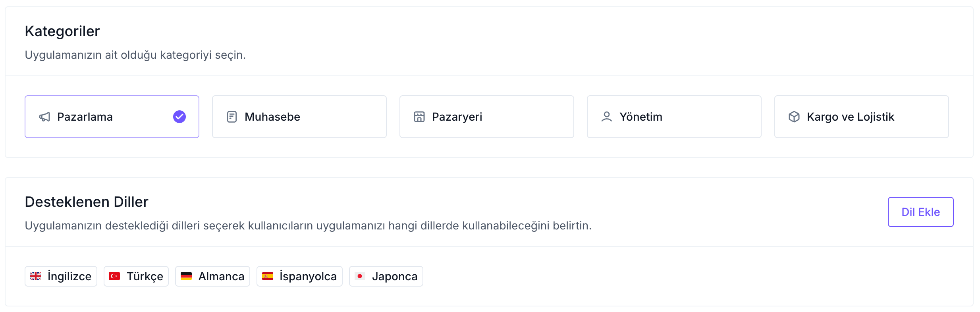Screen dimensions: 980x312
Task: Click the Dil Ekle button
Action: 920,212
